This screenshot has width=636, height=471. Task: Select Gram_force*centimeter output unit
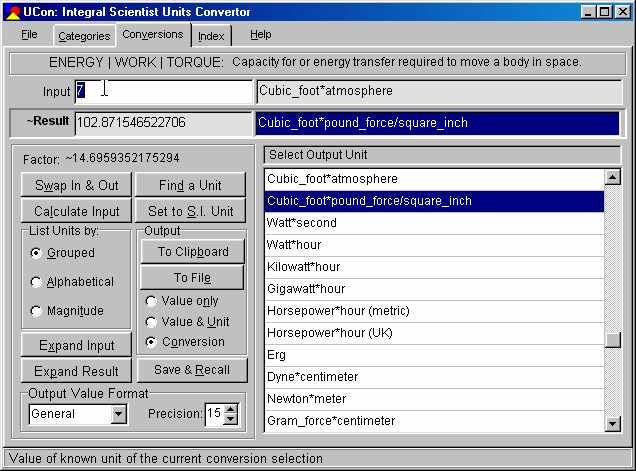[x=434, y=421]
